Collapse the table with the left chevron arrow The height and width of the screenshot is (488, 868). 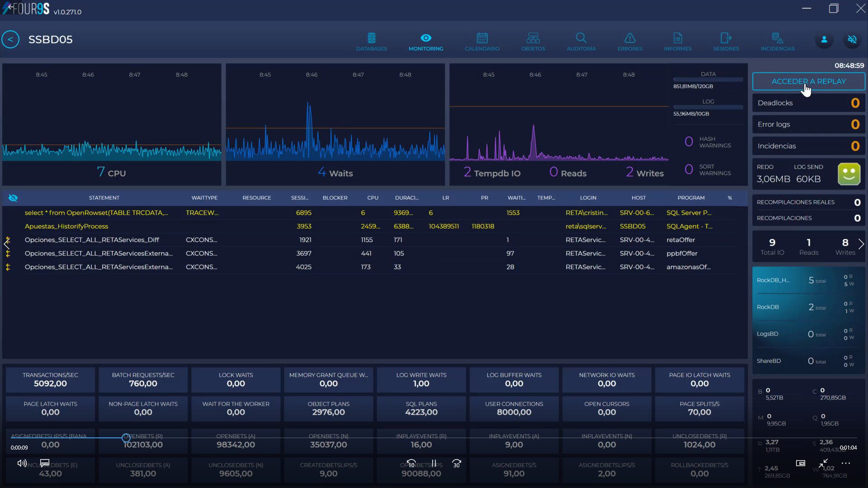6,244
